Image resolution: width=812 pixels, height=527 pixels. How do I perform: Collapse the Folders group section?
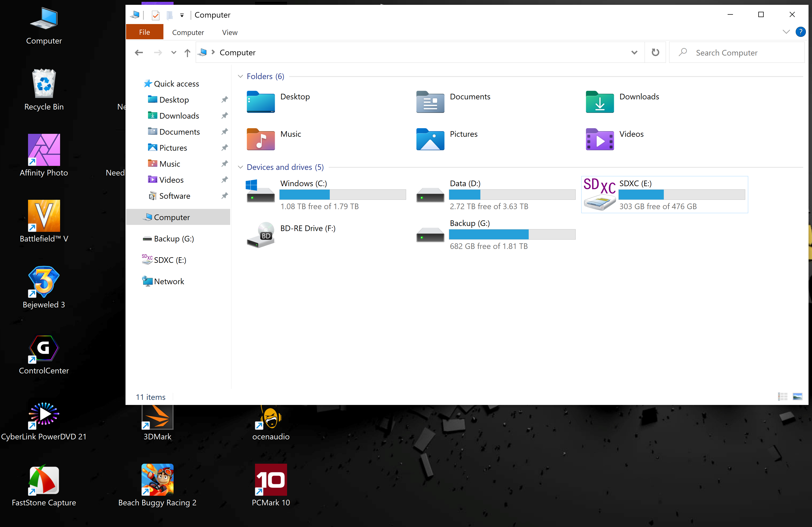240,76
